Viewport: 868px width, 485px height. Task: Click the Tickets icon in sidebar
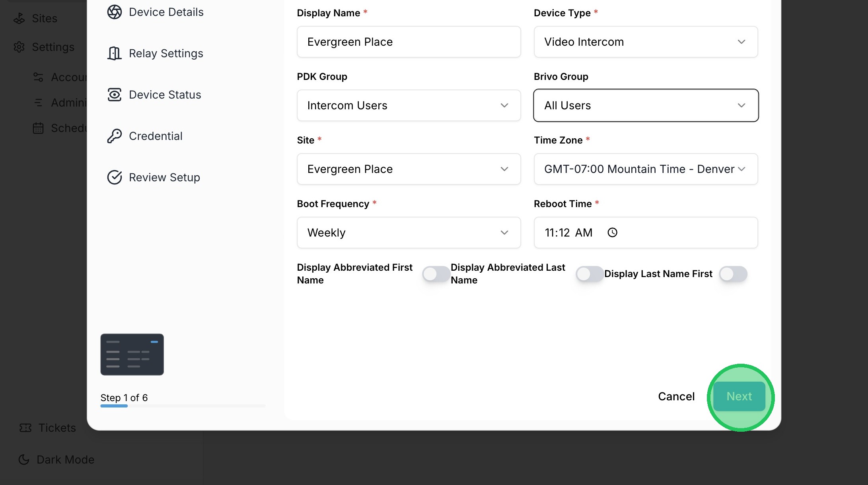(x=25, y=428)
